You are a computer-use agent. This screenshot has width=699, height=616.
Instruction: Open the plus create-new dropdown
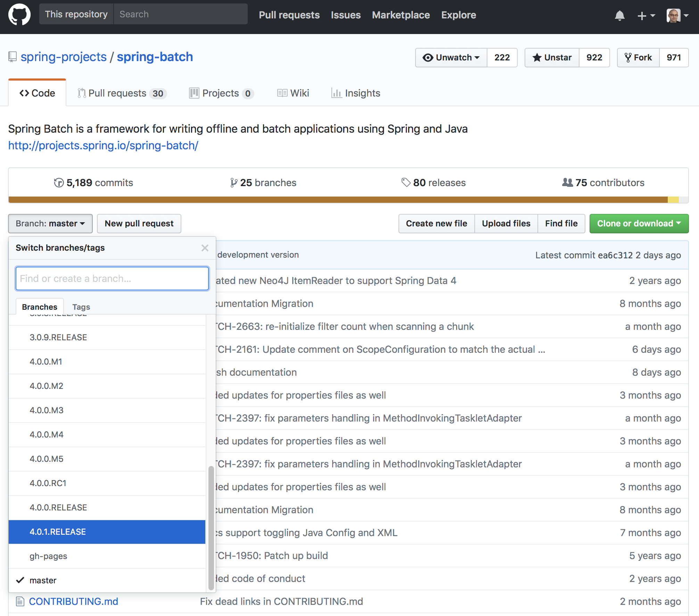[646, 16]
